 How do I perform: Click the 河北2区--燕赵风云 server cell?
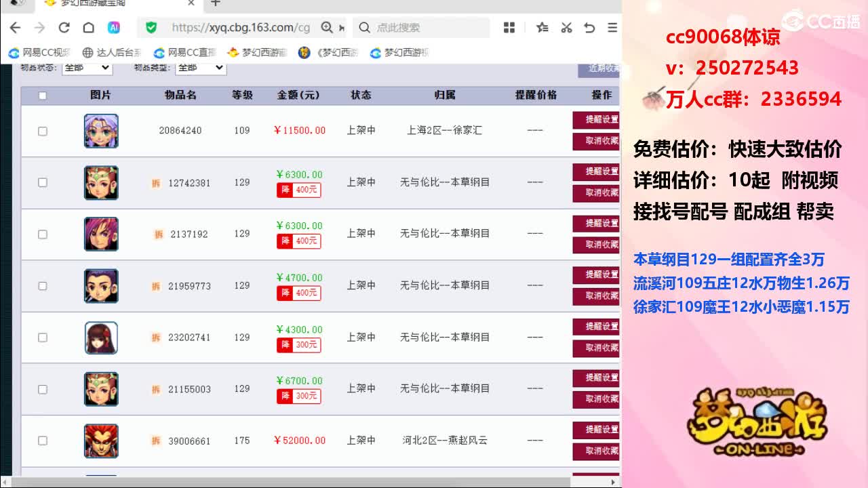pyautogui.click(x=445, y=441)
